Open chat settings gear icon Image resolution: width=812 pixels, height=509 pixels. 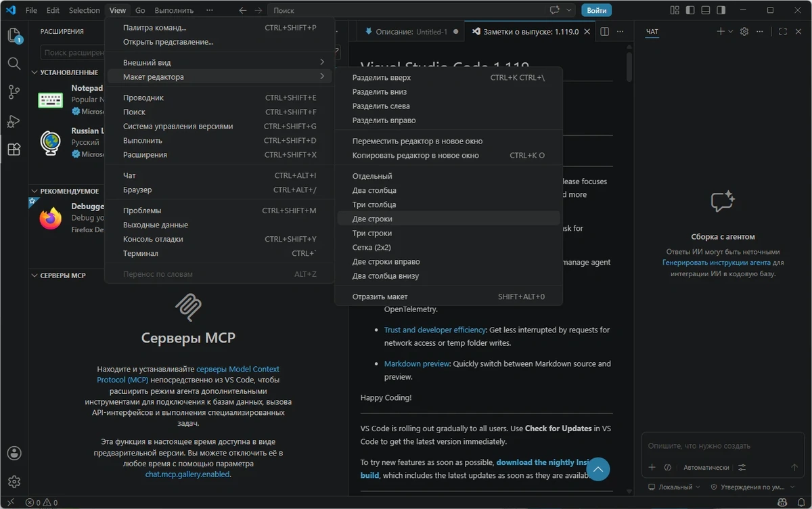[744, 32]
